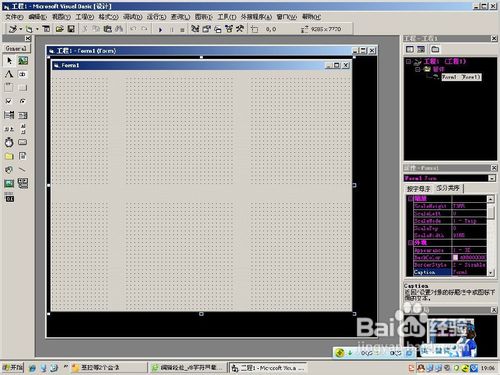500x375 pixels.
Task: Collapse the 工程1 project tree node
Action: point(408,61)
